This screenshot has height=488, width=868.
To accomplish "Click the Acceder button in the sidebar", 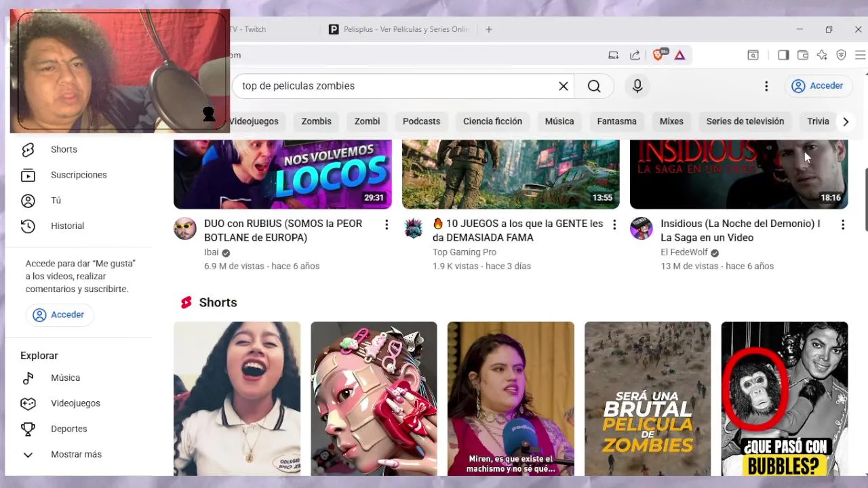I will click(59, 314).
